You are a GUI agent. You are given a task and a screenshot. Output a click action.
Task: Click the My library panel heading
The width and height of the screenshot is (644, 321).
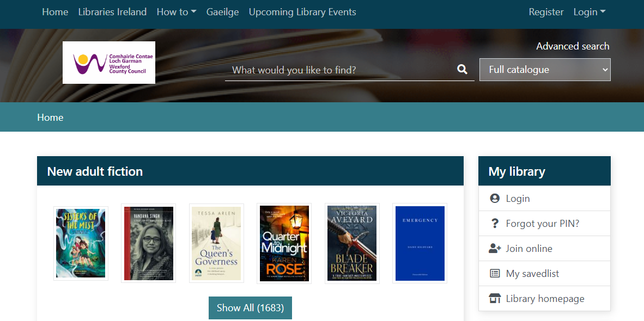(x=517, y=171)
